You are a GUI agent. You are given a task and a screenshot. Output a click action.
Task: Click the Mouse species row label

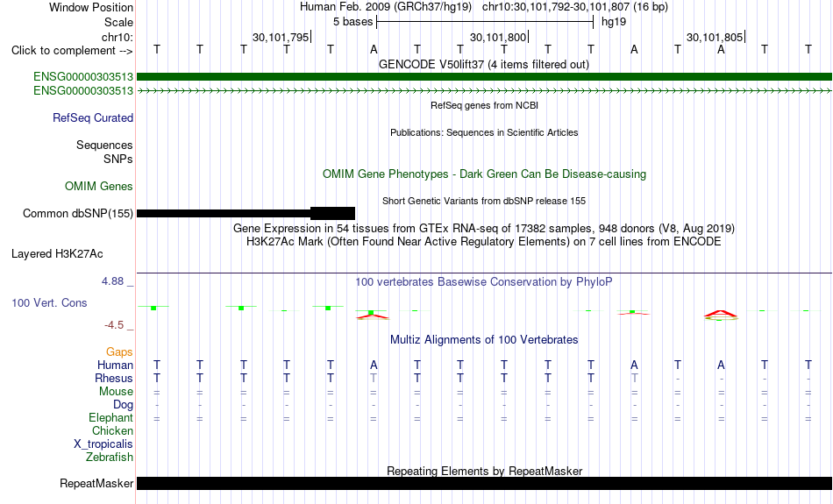click(116, 392)
